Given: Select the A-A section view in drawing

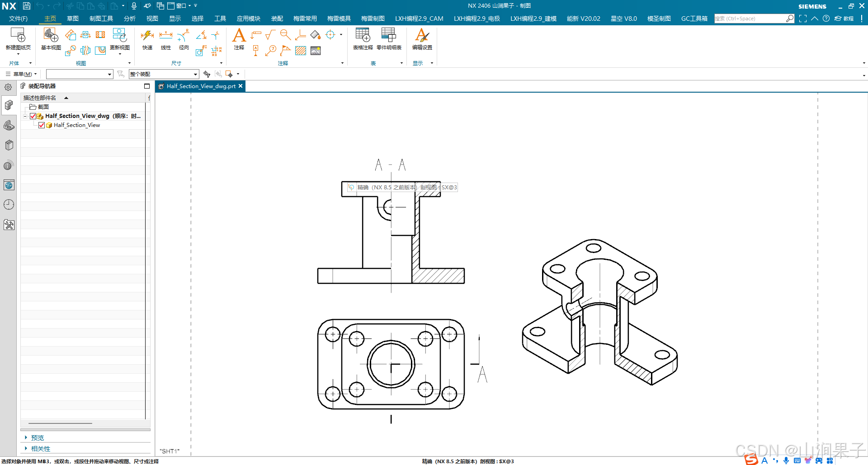Looking at the screenshot, I should click(391, 232).
